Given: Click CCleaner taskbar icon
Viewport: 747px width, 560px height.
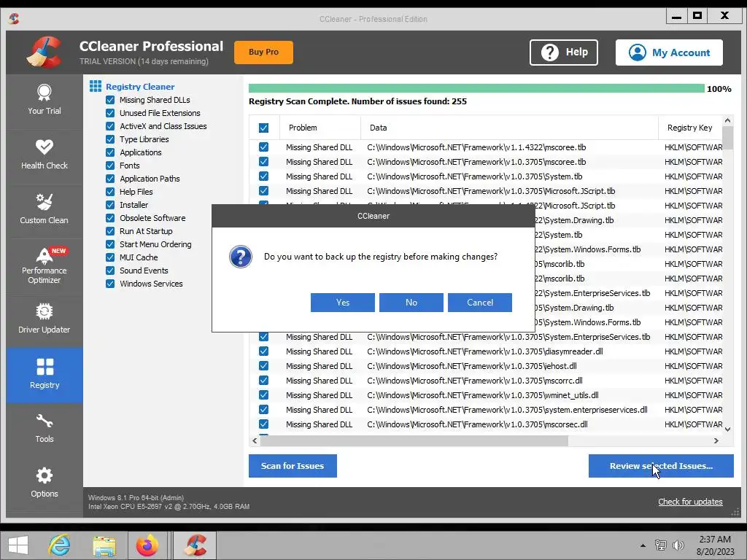Looking at the screenshot, I should coord(194,545).
